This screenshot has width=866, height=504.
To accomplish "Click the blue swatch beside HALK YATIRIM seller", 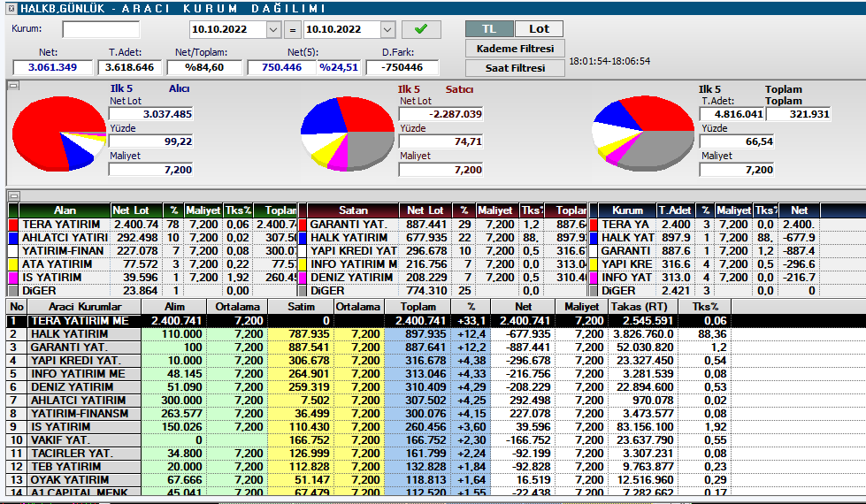I will point(303,238).
